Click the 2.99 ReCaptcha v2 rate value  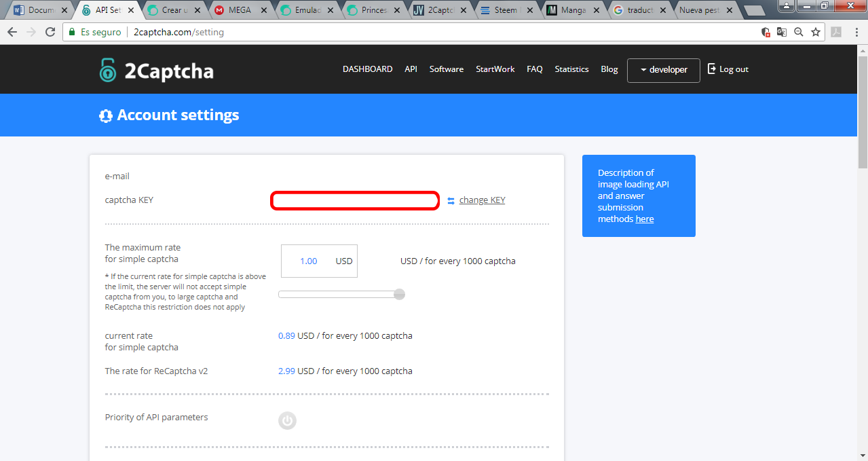(x=286, y=371)
